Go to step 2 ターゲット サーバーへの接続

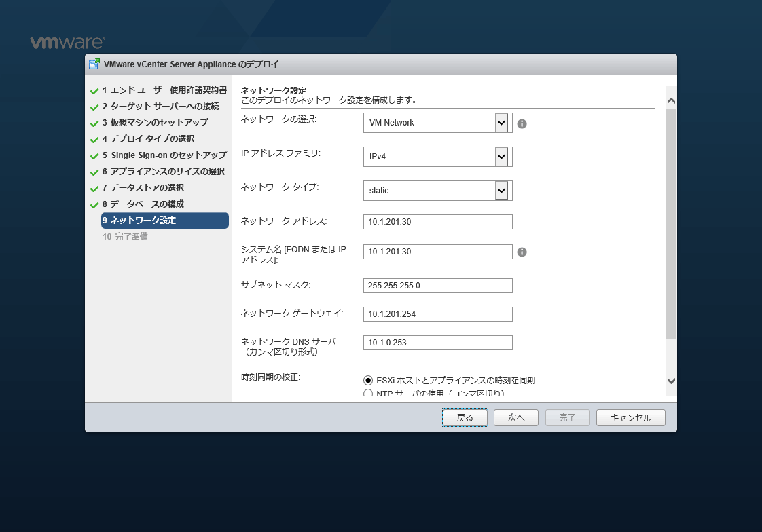160,107
